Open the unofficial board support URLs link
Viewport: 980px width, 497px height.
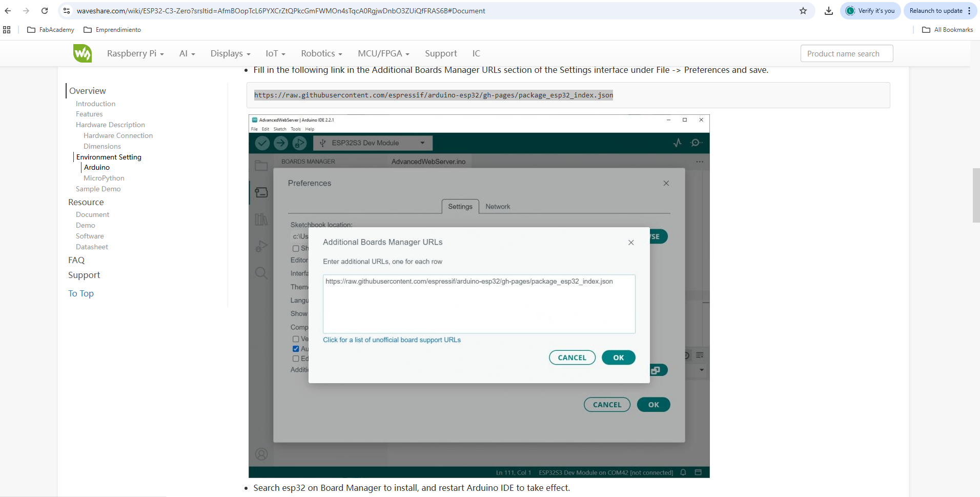(x=392, y=340)
